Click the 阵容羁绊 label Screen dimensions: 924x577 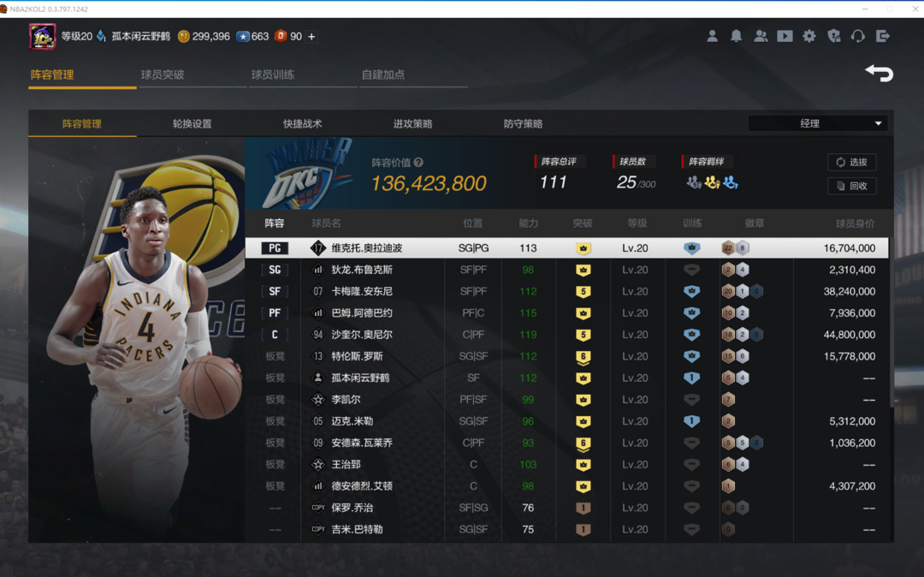pyautogui.click(x=706, y=162)
